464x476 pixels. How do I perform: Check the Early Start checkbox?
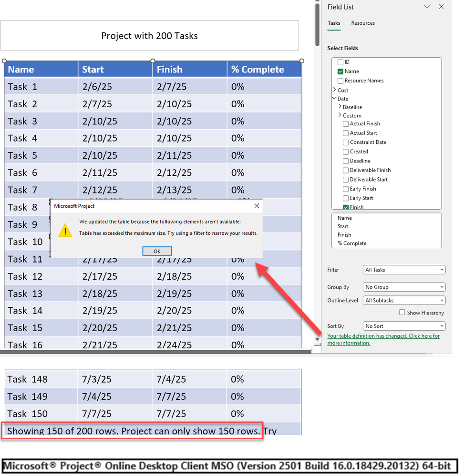pyautogui.click(x=345, y=198)
